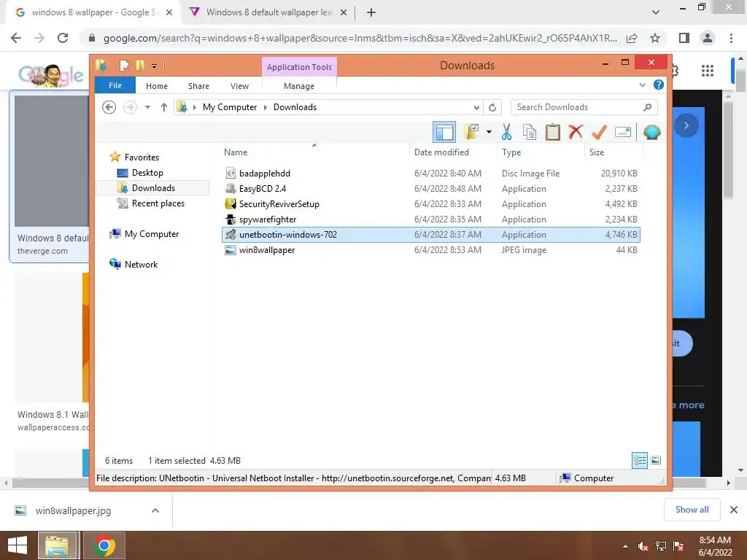Screen dimensions: 747x560
Task: Switch to large icons view in status bar
Action: tap(656, 460)
